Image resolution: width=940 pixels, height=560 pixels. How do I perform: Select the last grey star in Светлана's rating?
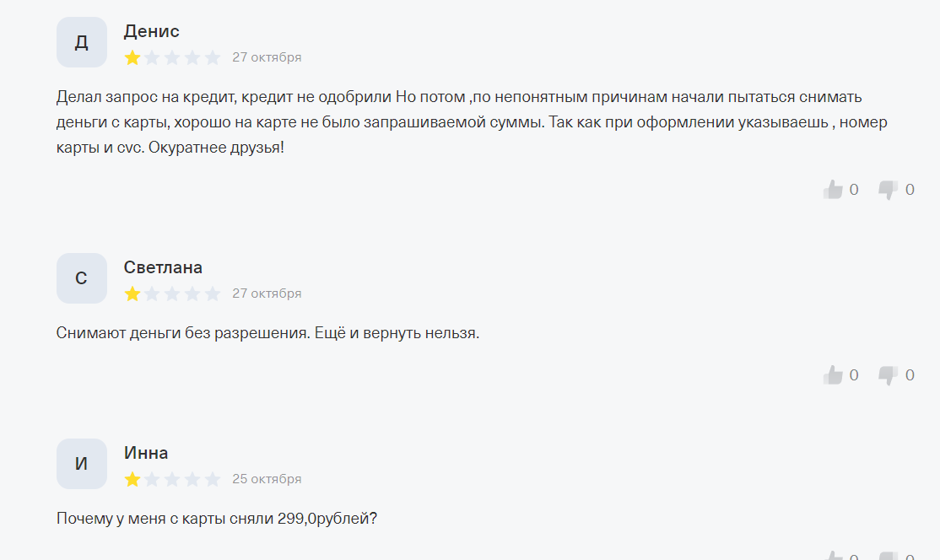click(x=213, y=293)
